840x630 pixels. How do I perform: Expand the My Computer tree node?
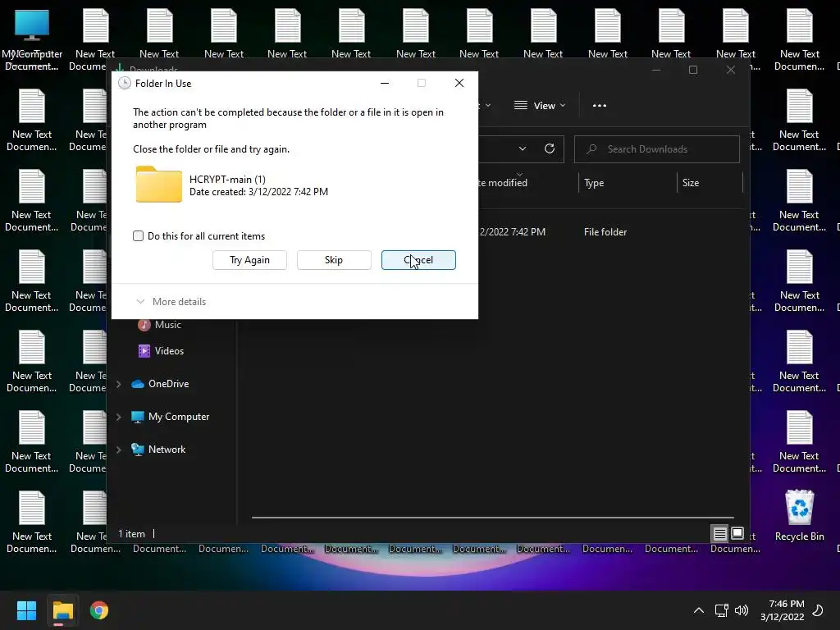(119, 417)
